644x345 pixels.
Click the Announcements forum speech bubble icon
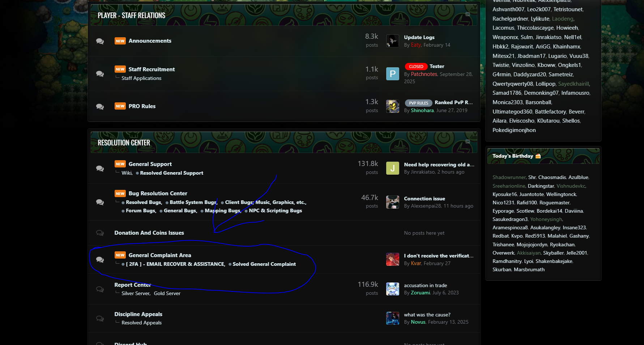[100, 41]
